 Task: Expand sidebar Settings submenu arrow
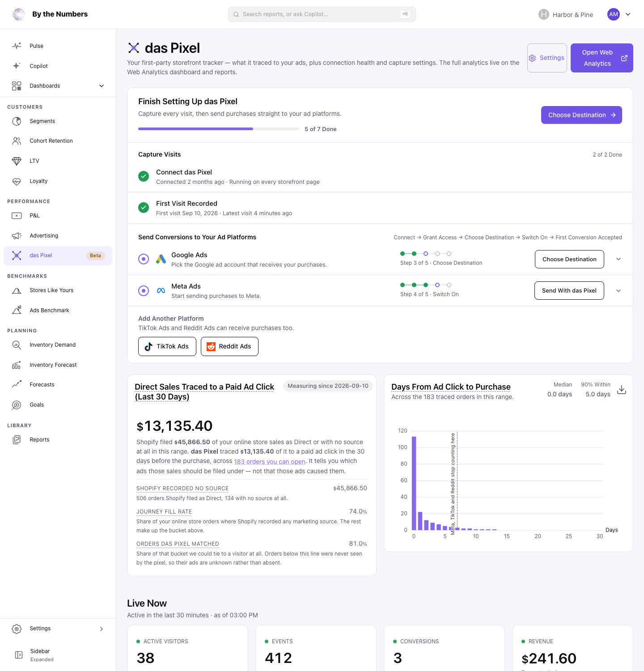tap(102, 629)
